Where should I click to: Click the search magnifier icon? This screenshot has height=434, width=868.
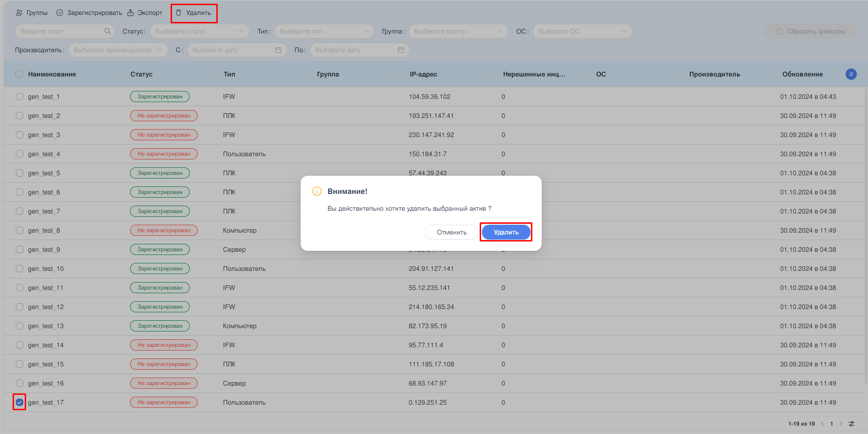(107, 31)
